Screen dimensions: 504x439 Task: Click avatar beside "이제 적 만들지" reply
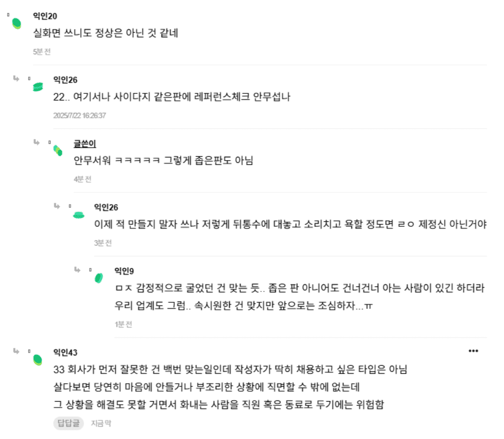(x=79, y=215)
